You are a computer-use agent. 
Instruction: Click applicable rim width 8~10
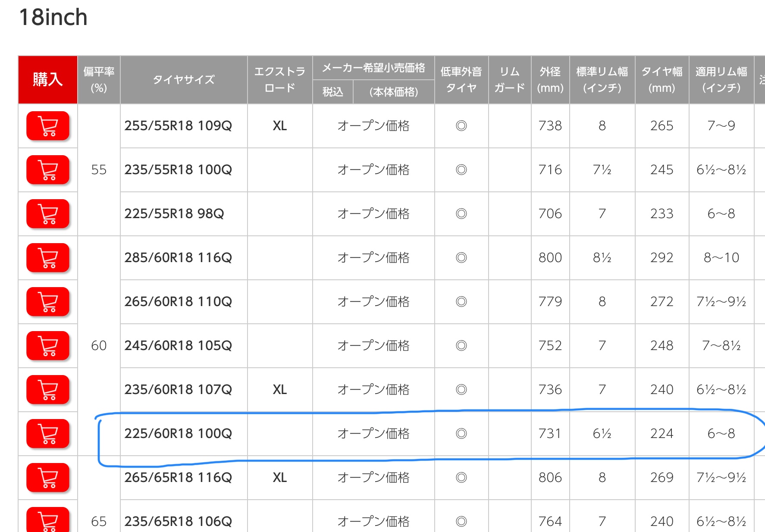pyautogui.click(x=721, y=258)
